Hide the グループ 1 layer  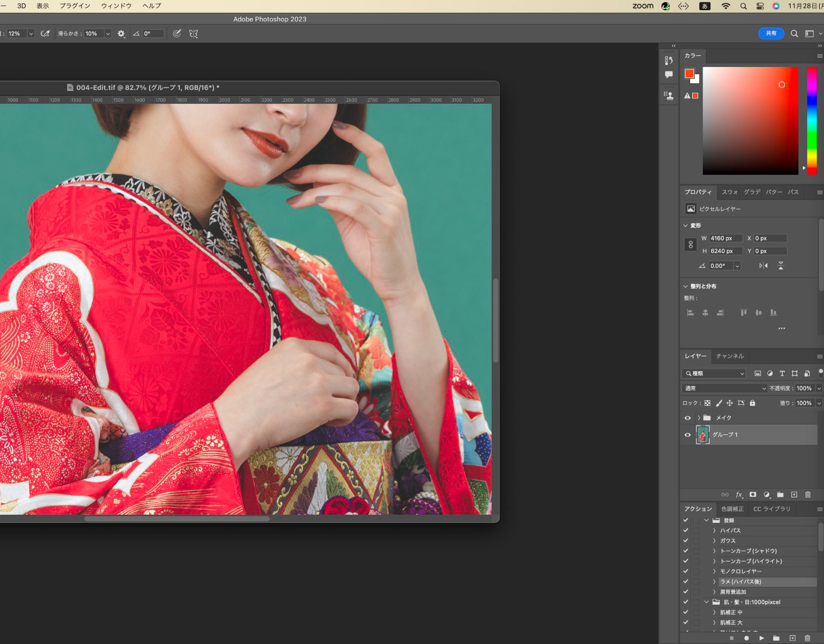pyautogui.click(x=688, y=434)
